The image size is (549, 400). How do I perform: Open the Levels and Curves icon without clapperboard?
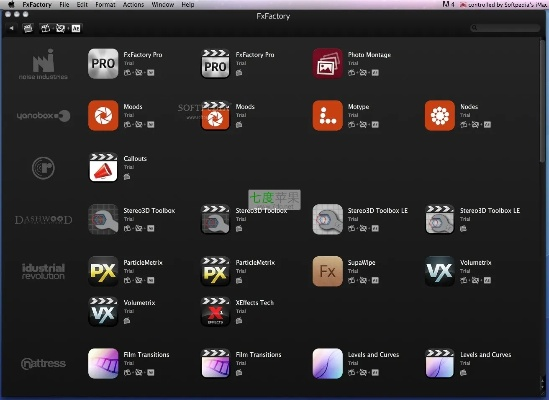coord(327,364)
